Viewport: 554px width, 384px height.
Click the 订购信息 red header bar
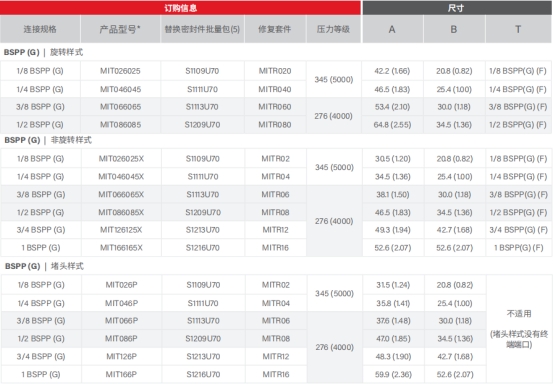point(180,7)
